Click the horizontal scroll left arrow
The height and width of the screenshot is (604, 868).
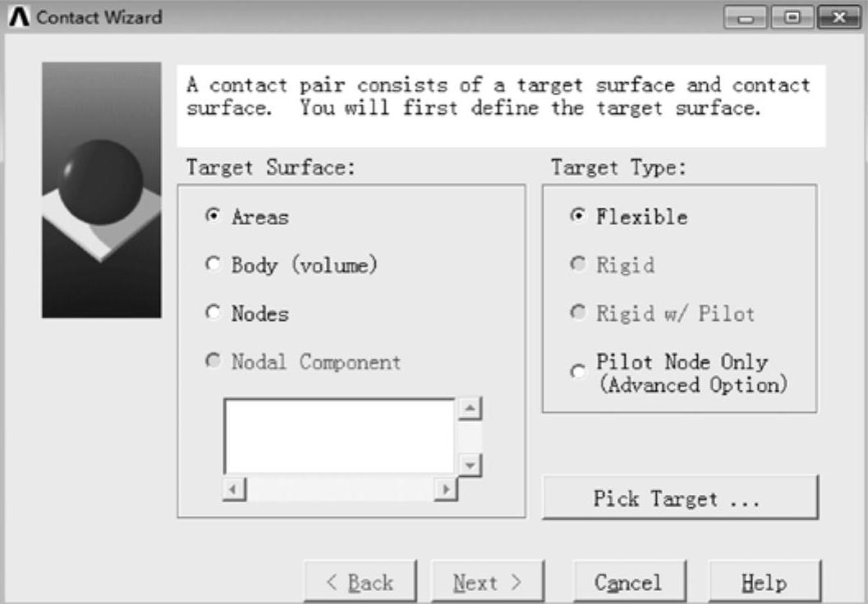click(x=234, y=489)
